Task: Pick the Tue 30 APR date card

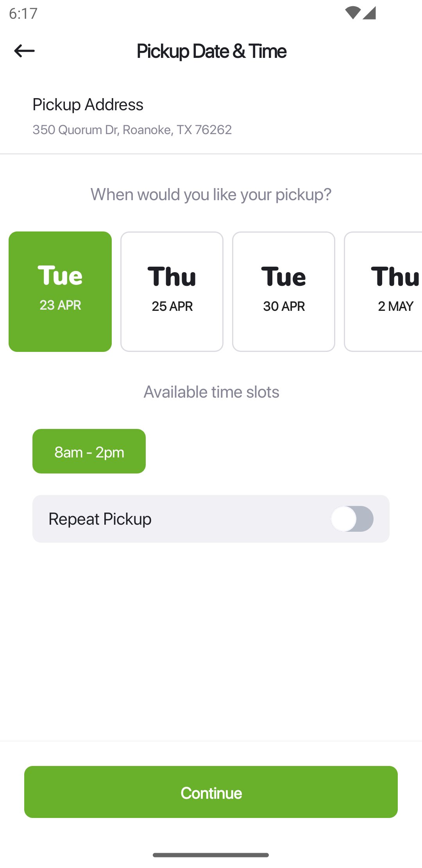Action: coord(284,292)
